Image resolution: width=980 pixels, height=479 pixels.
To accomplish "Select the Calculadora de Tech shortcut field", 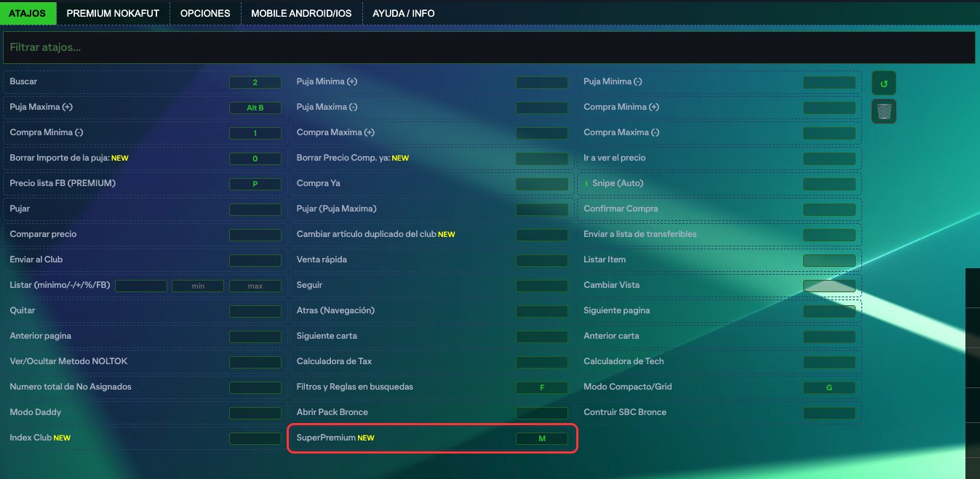I will (829, 363).
